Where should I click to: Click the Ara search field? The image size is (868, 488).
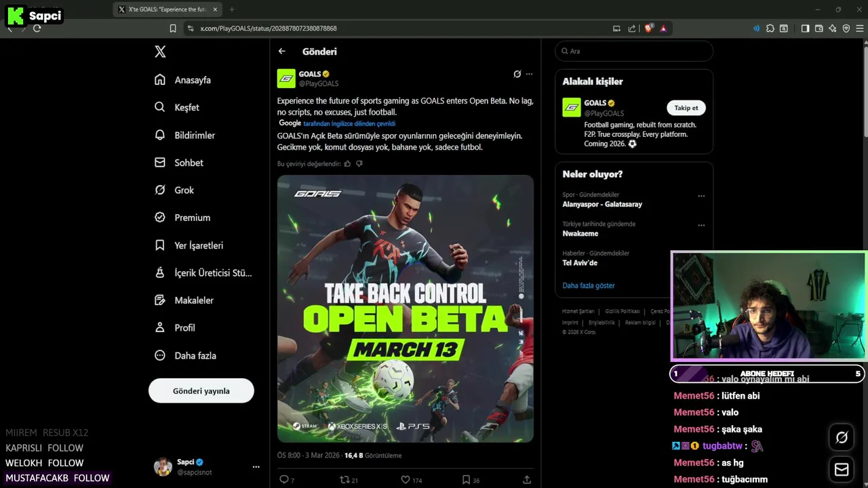634,51
